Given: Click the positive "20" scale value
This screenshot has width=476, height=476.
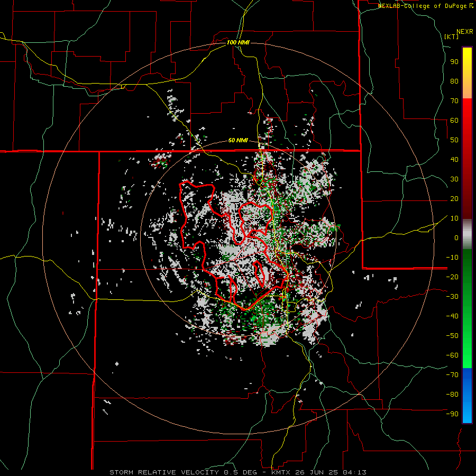Looking at the screenshot, I should click(x=454, y=199).
